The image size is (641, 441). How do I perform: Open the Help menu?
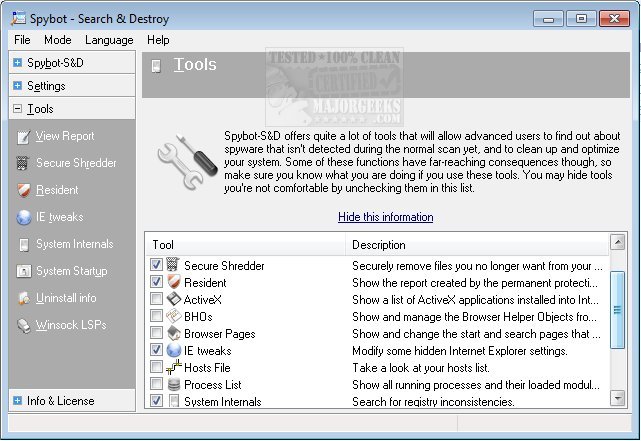tap(158, 40)
